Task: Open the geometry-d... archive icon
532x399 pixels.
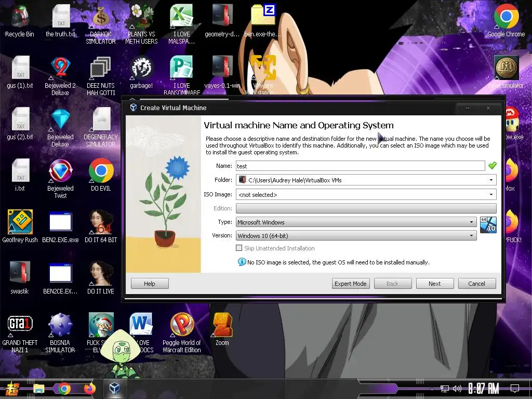Action: (x=222, y=20)
